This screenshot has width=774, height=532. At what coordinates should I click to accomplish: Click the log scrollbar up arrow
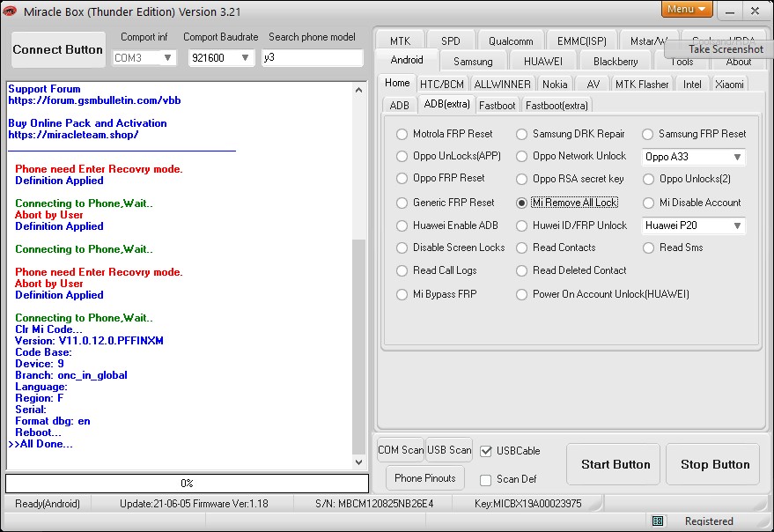point(359,90)
